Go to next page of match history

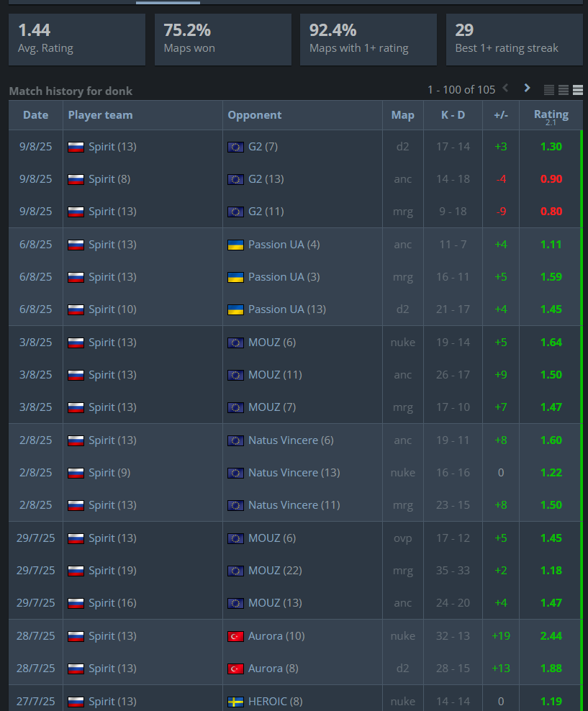click(527, 88)
